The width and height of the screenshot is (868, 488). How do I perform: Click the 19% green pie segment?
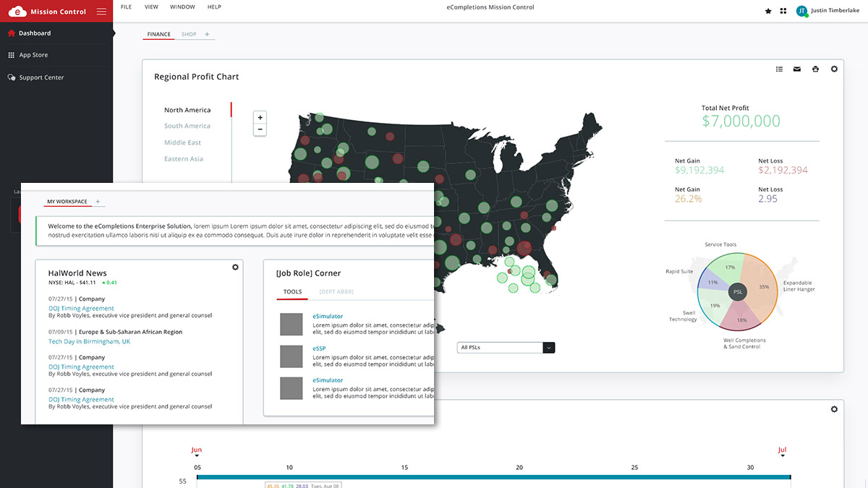(715, 305)
